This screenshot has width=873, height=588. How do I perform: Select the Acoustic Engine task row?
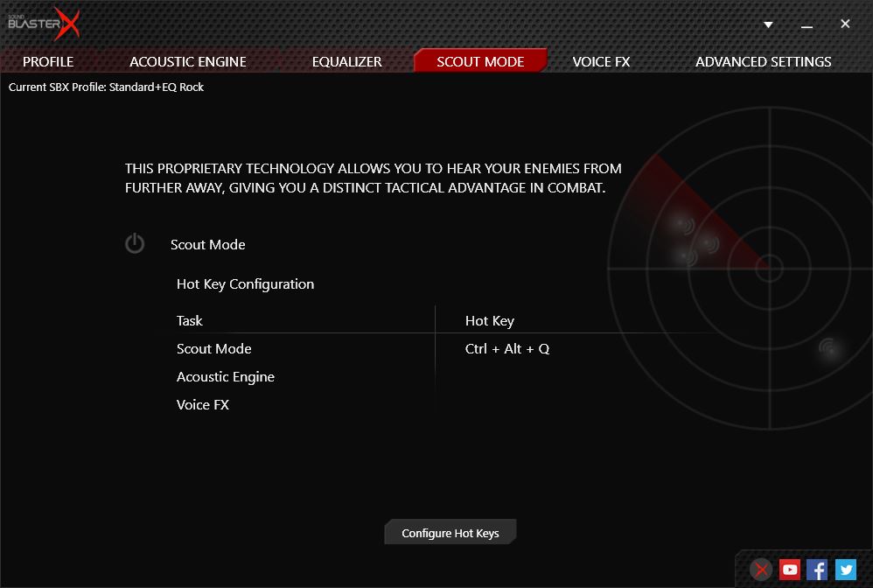(226, 377)
